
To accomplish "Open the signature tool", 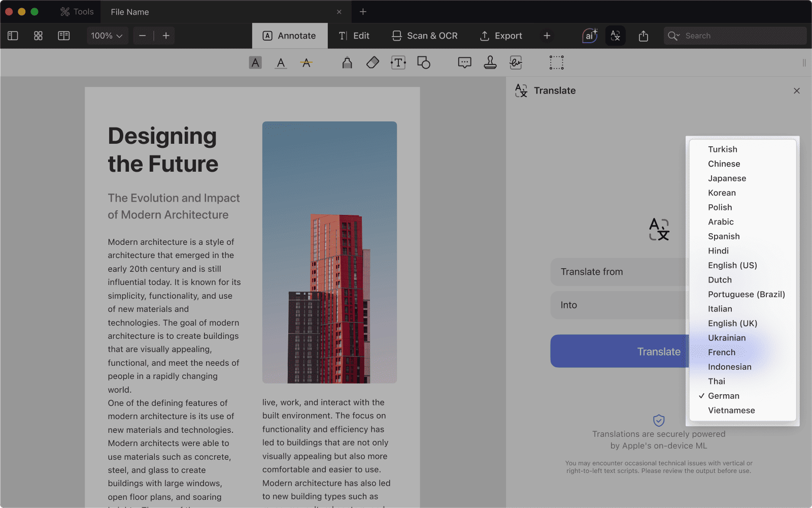I will (x=516, y=62).
